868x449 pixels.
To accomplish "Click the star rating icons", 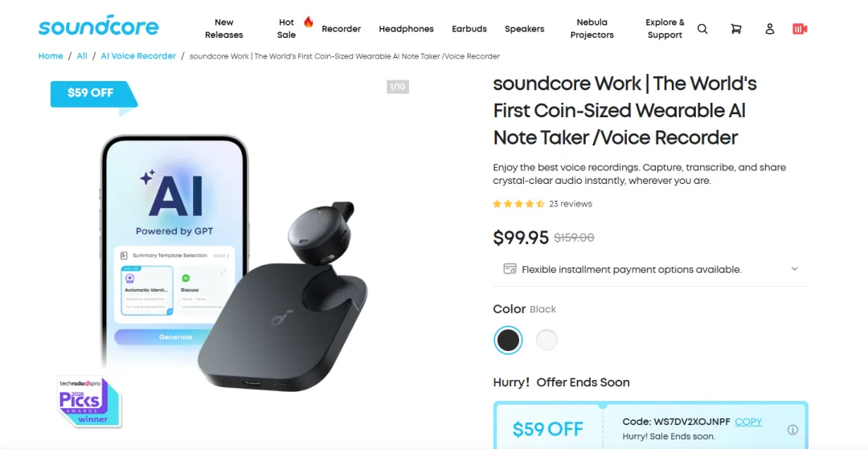I will (x=518, y=204).
